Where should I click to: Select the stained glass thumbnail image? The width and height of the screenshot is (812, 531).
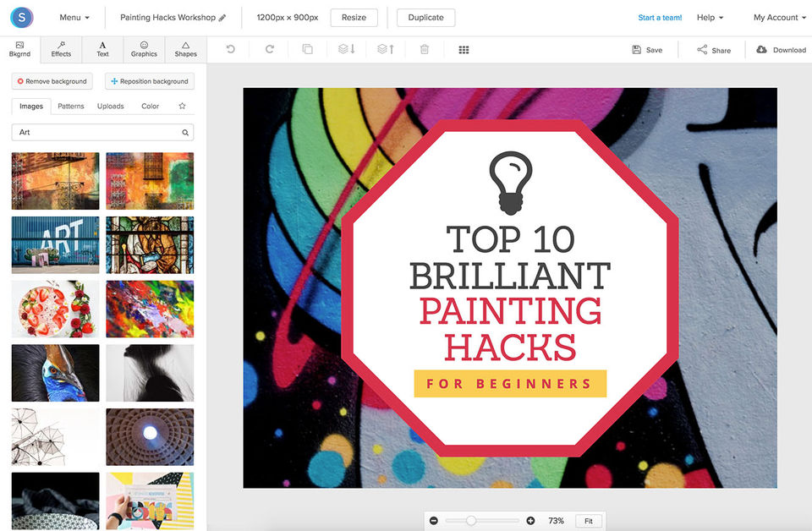coord(150,245)
